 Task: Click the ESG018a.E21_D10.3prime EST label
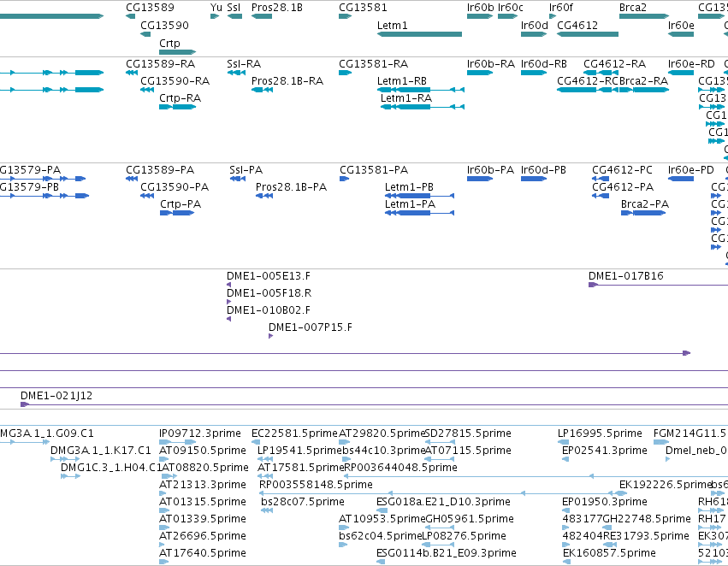pyautogui.click(x=443, y=502)
